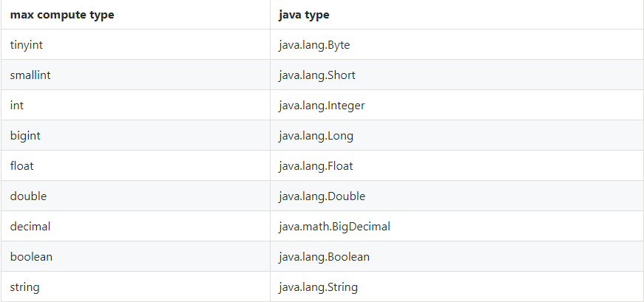Click the double type cell
Viewport: 644px width, 302px height.
(135, 196)
